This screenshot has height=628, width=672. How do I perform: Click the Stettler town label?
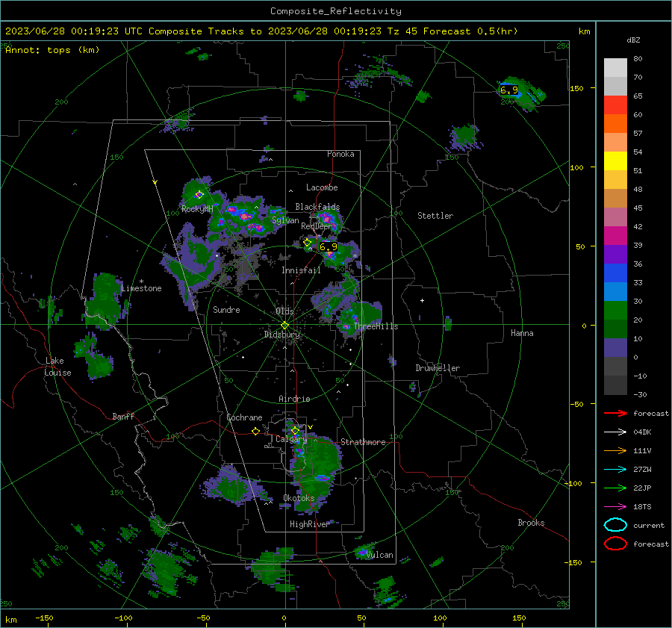pos(435,216)
